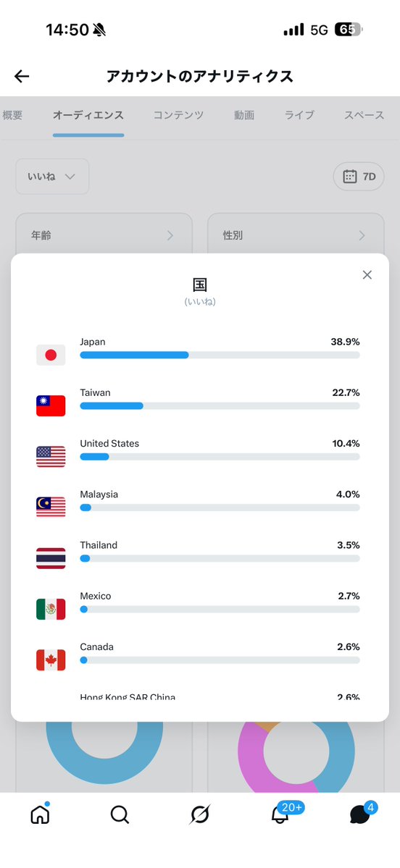The image size is (400, 868).
Task: Expand the 年齢 card chevron
Action: 170,235
